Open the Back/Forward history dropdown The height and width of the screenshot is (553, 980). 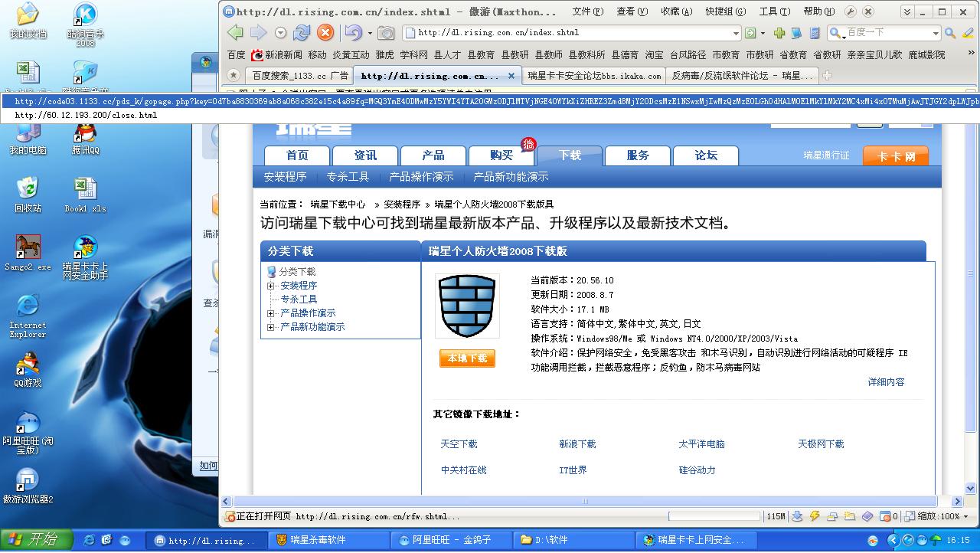pos(280,33)
